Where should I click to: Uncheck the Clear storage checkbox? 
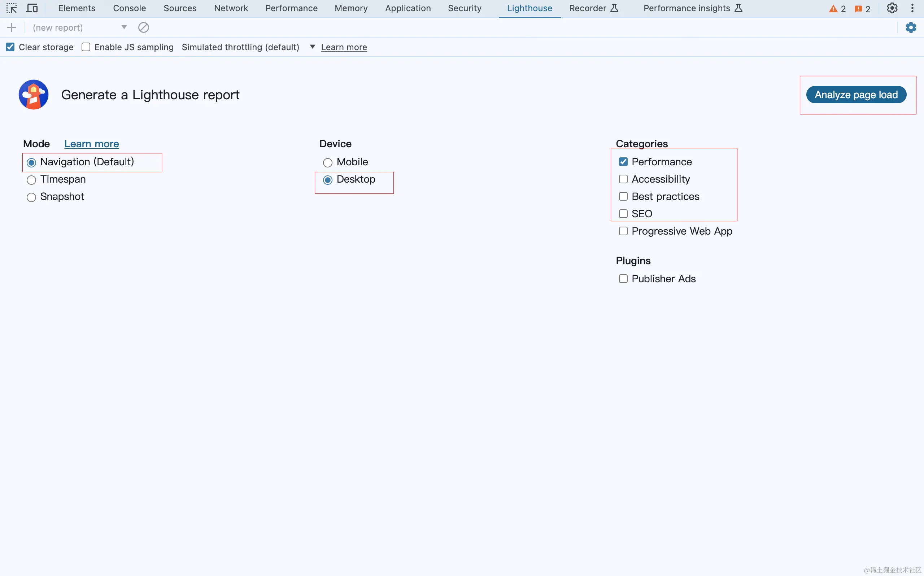[x=10, y=47]
